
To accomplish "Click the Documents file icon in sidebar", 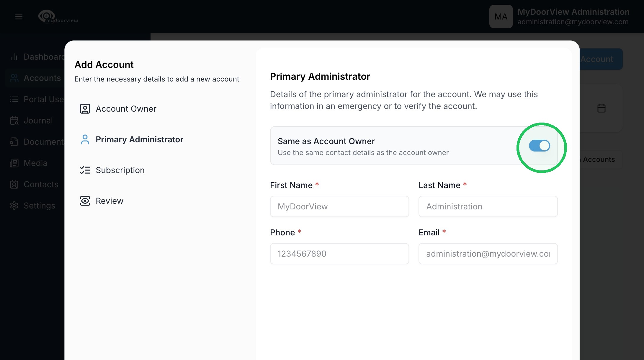I will pos(14,142).
